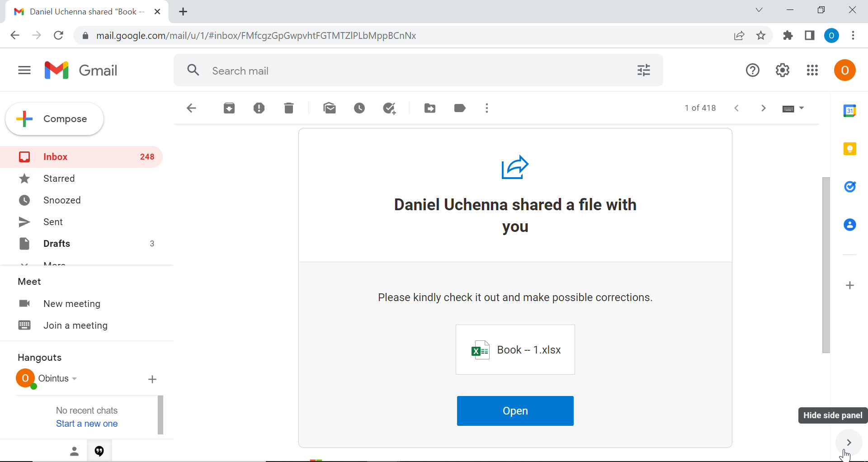Hide the side panel with the arrow
The height and width of the screenshot is (462, 868).
(x=849, y=443)
